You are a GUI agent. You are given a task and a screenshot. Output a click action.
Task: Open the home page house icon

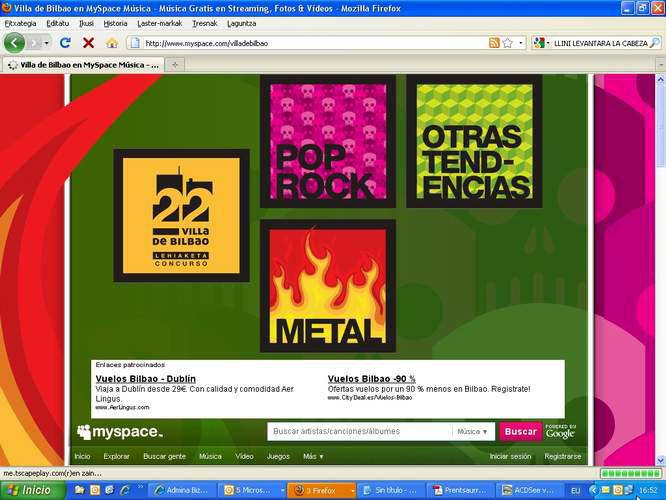tap(112, 43)
